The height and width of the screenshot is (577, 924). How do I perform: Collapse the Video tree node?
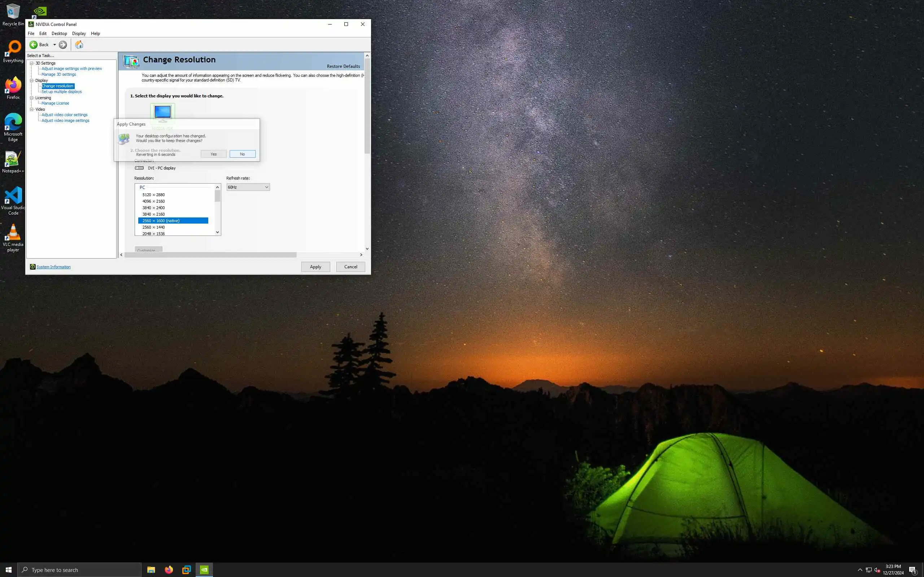click(x=32, y=110)
